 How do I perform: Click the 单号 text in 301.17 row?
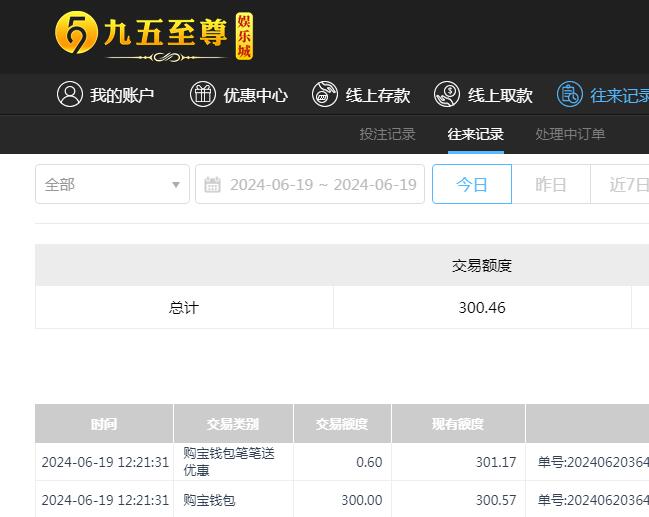pos(593,462)
